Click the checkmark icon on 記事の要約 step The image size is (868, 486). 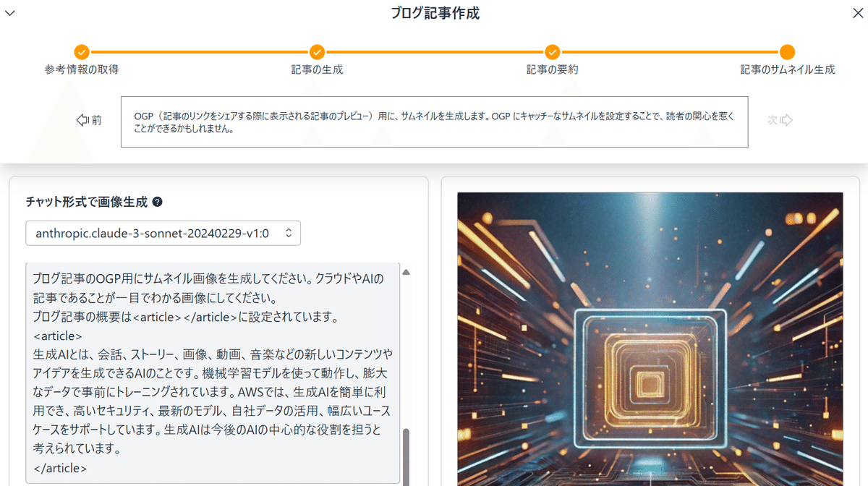tap(552, 52)
